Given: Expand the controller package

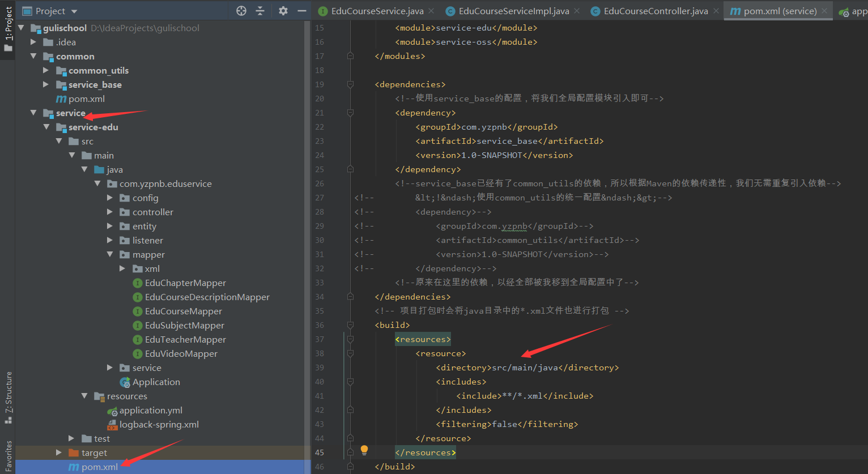Looking at the screenshot, I should [x=110, y=212].
